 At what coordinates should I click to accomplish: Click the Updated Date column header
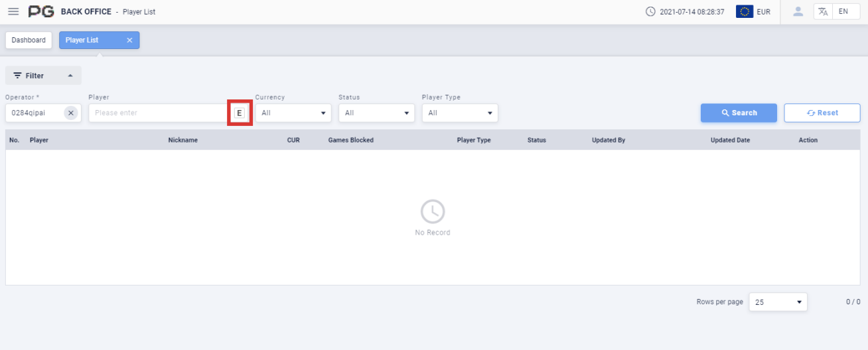pos(730,141)
